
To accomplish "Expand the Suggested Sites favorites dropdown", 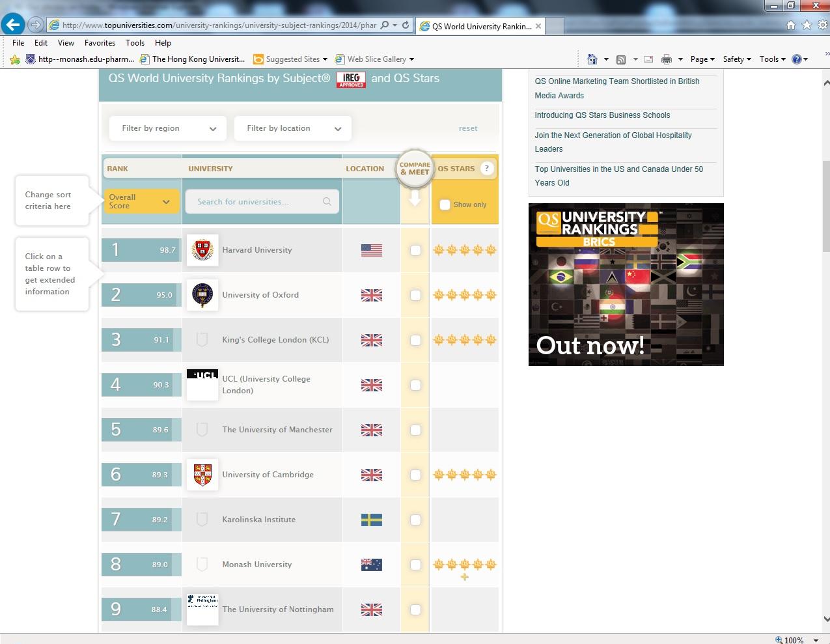I will [325, 59].
